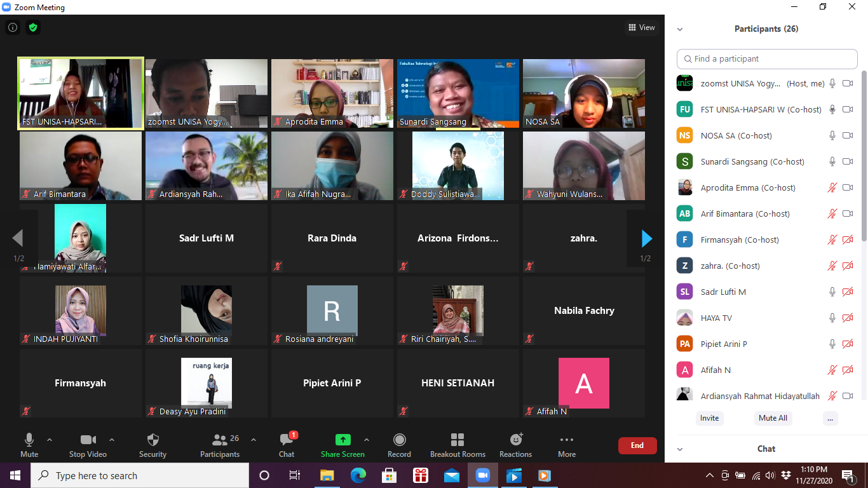Click the participants list scrollbar
The width and height of the screenshot is (868, 488).
click(x=864, y=159)
